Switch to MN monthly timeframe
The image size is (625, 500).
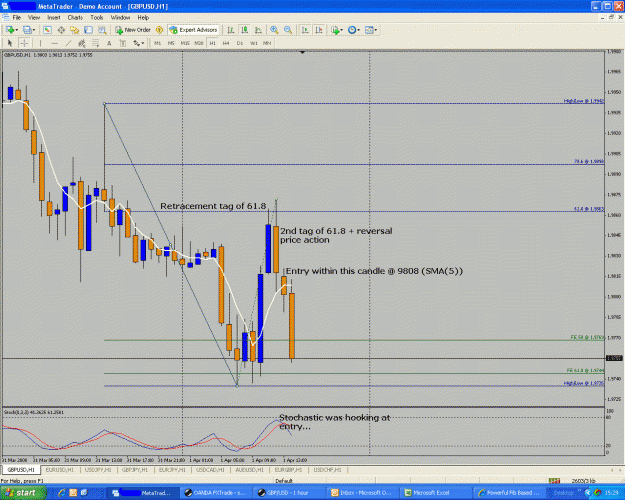(267, 43)
